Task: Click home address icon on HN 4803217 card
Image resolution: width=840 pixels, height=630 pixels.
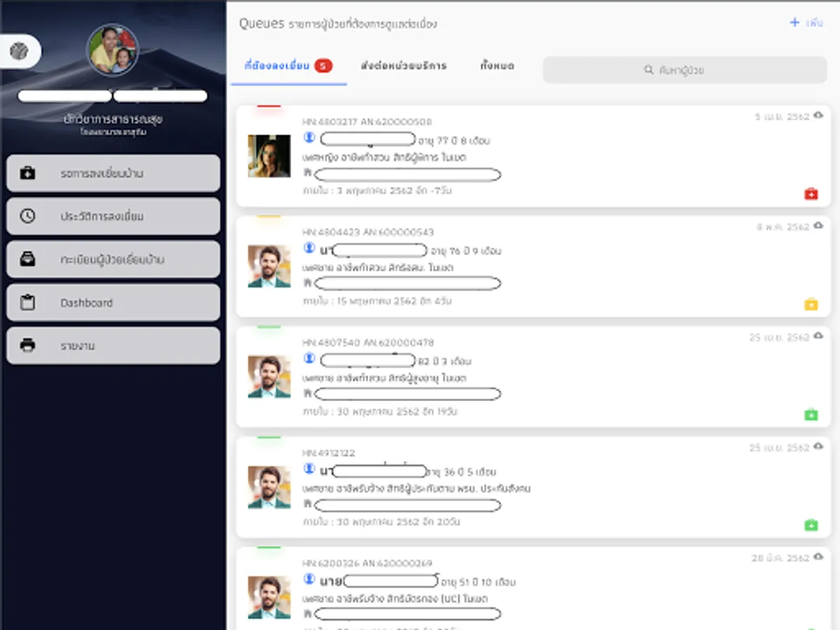Action: pos(307,173)
